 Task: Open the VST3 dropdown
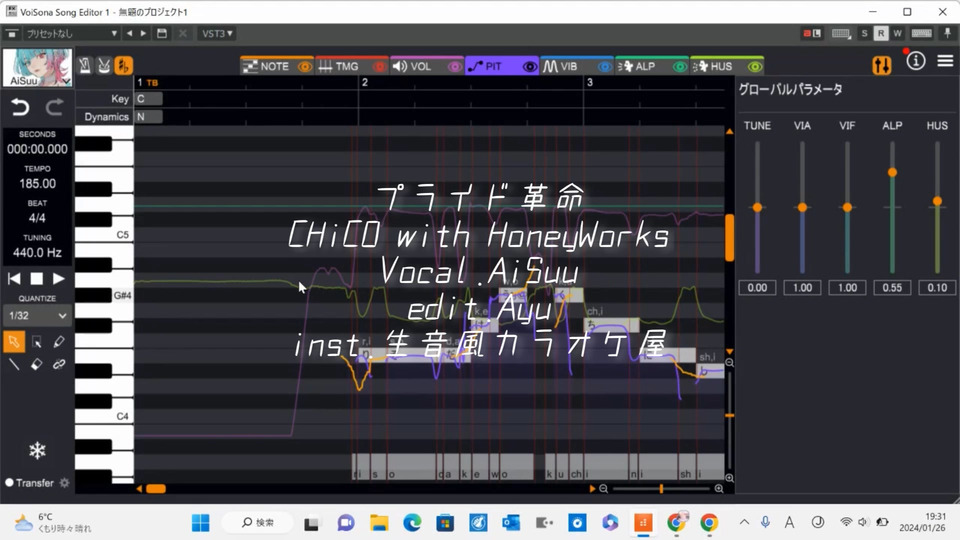tap(217, 33)
